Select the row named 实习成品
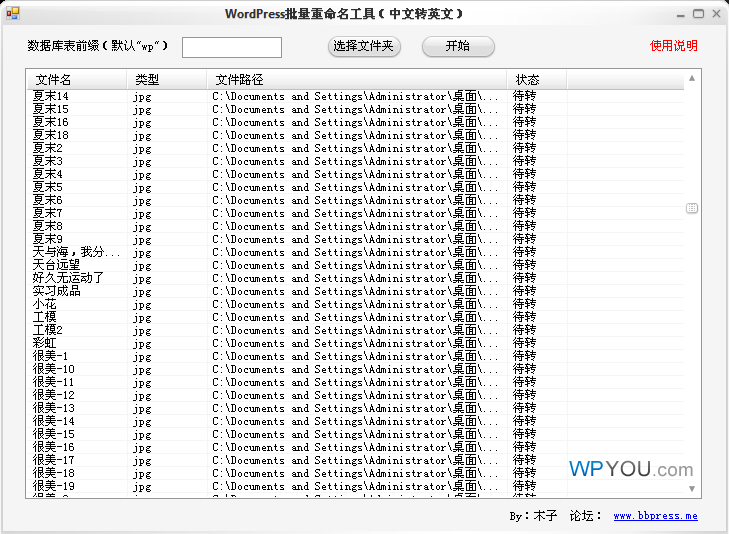The image size is (729, 534). [x=355, y=291]
